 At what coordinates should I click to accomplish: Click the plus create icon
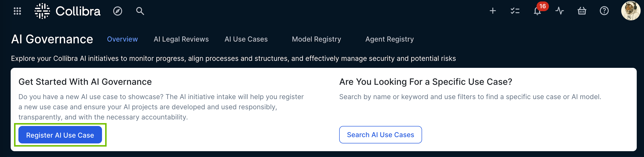click(493, 11)
